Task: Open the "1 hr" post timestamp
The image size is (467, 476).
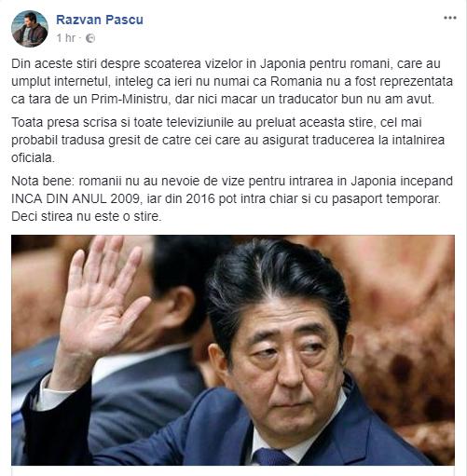Action: pyautogui.click(x=65, y=38)
